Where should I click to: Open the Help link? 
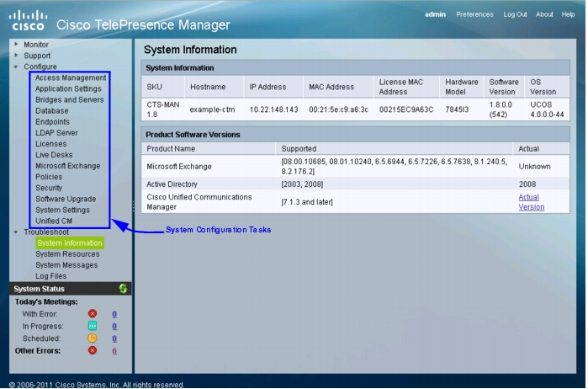click(568, 14)
